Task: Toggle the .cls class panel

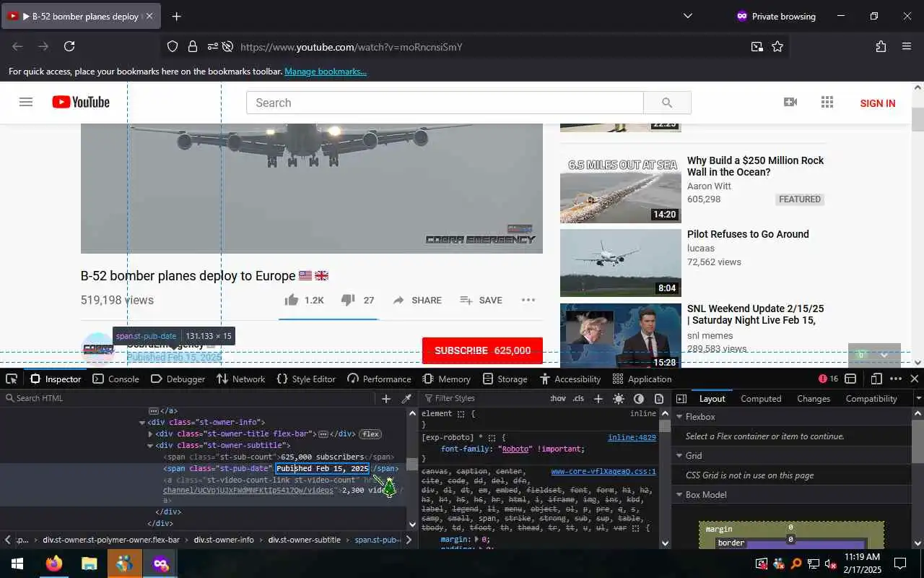Action: (x=578, y=398)
